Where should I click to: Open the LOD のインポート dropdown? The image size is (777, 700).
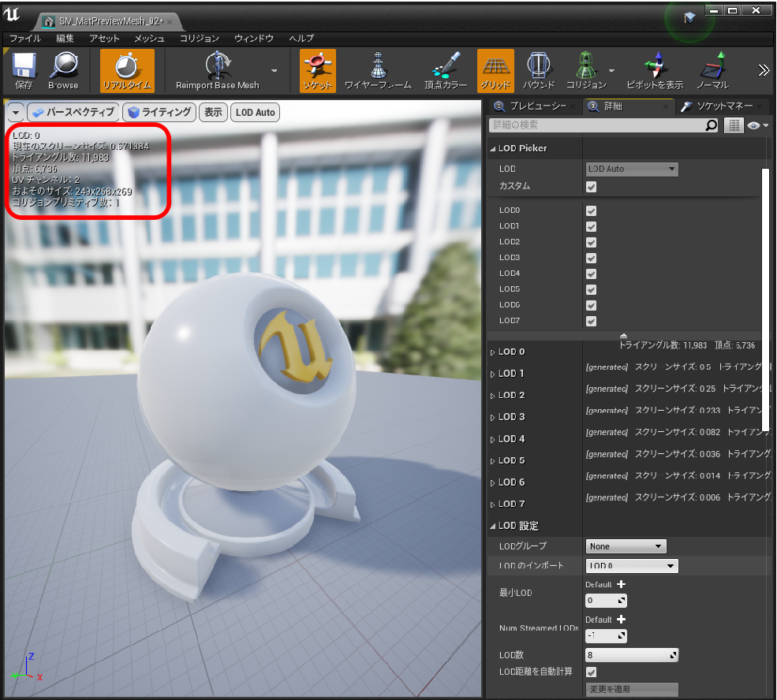tap(631, 566)
